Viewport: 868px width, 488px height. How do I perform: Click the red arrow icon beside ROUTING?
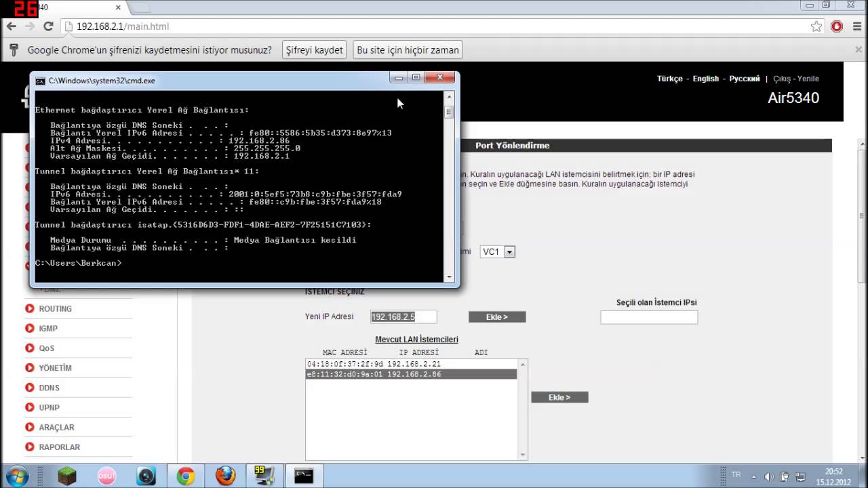point(30,308)
